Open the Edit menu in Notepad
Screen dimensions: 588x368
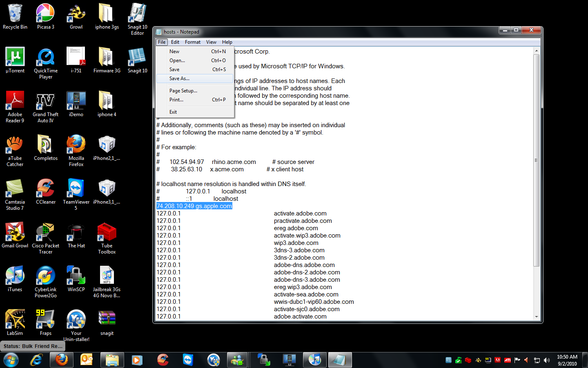coord(175,42)
